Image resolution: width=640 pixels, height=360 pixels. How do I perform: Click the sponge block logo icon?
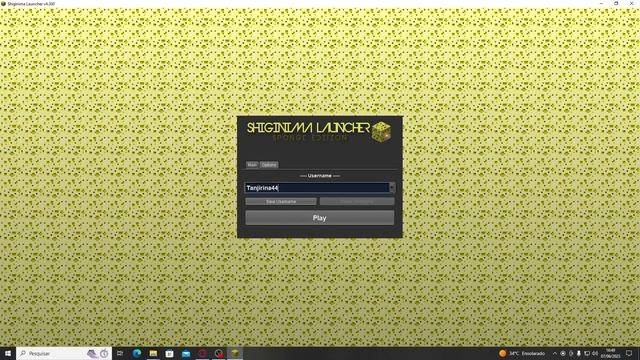(x=381, y=132)
